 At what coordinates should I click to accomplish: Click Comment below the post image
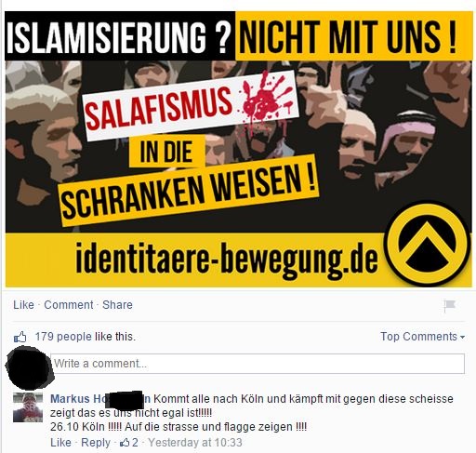(69, 305)
